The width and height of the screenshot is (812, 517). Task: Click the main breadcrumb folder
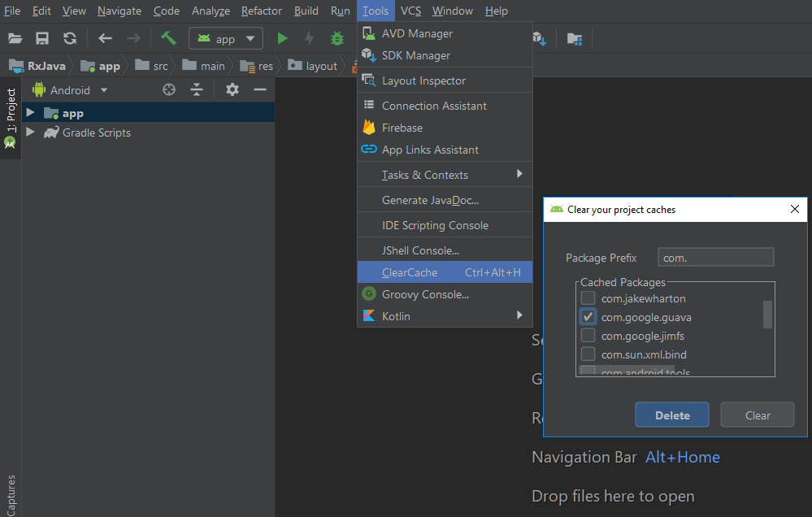click(x=204, y=66)
